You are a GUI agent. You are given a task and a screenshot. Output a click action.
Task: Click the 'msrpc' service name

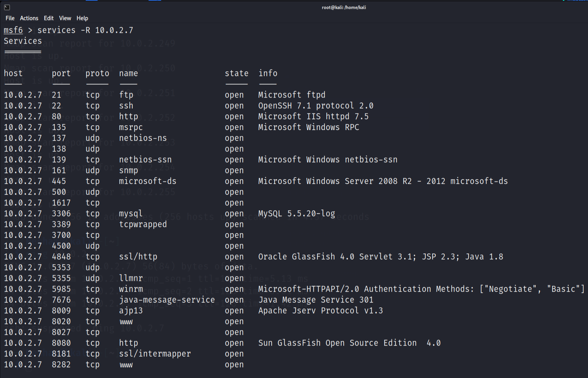(131, 127)
